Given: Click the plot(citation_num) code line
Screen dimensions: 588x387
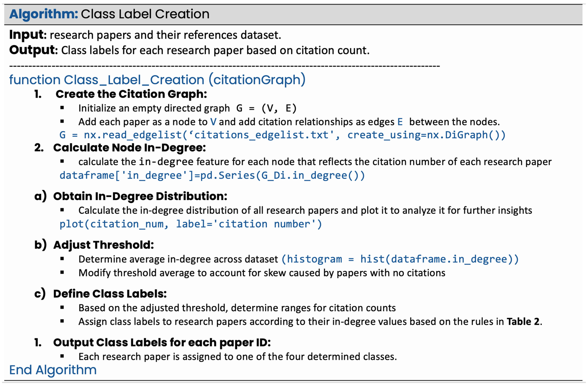Looking at the screenshot, I should [x=191, y=224].
